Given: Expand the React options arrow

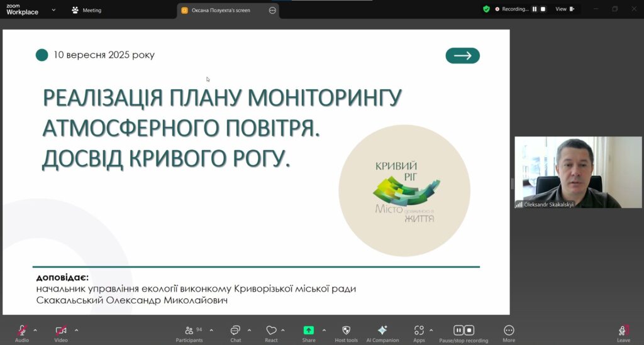Looking at the screenshot, I should (283, 330).
